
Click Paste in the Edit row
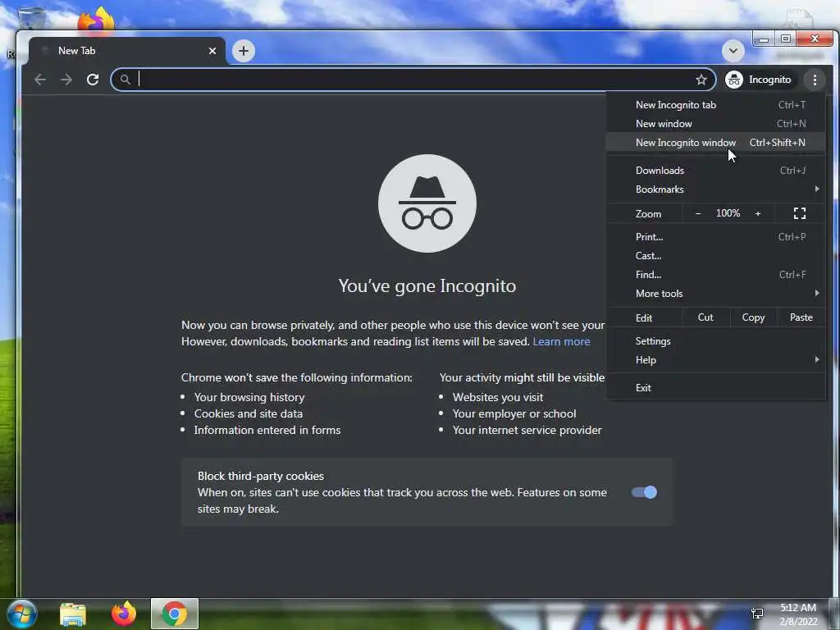[801, 317]
